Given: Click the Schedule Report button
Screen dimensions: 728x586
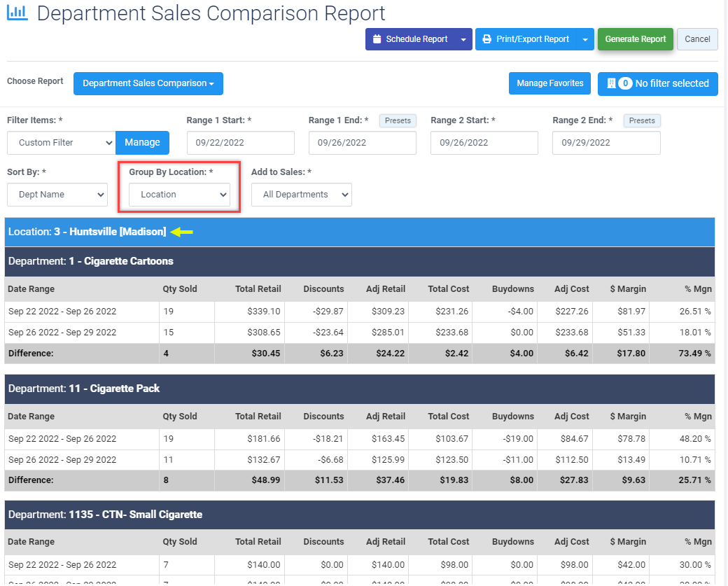Looking at the screenshot, I should click(410, 39).
